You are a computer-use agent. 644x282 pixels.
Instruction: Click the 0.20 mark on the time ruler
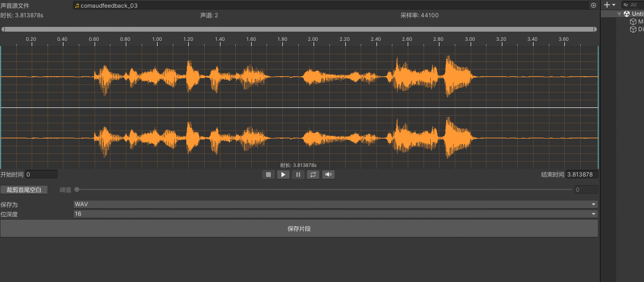click(x=31, y=39)
